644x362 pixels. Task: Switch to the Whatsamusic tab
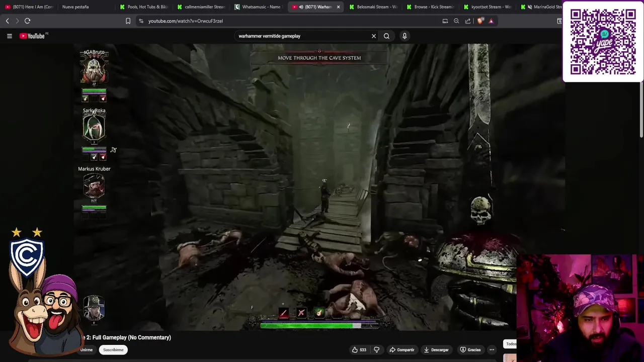click(x=259, y=7)
